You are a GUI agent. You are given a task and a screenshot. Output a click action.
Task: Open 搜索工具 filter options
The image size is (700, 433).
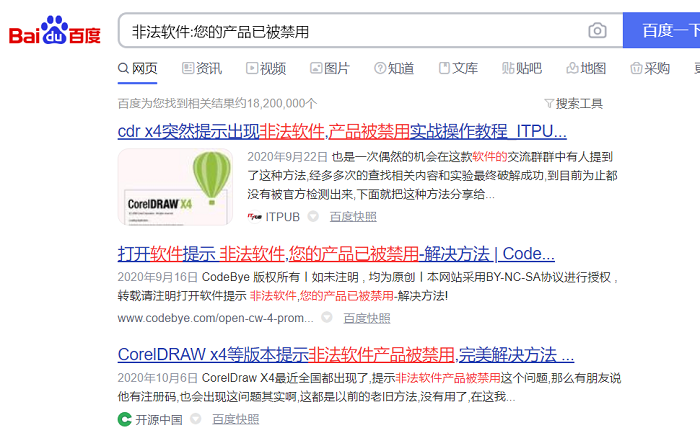[574, 104]
